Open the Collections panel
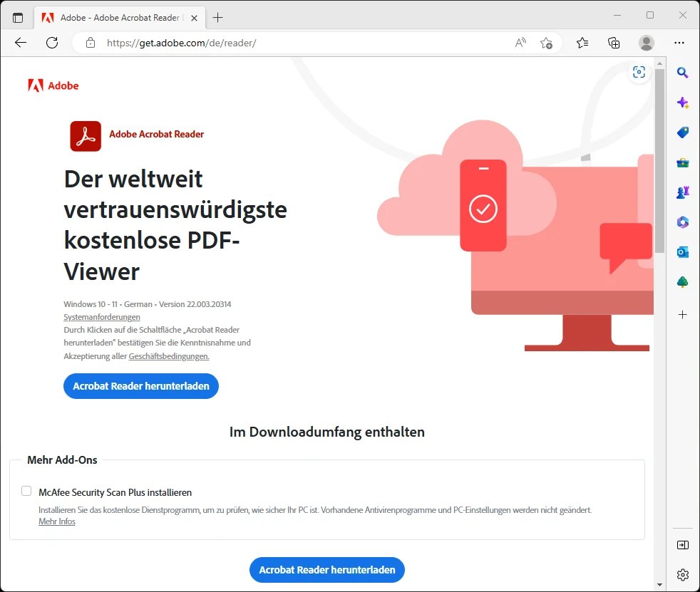 [x=614, y=43]
